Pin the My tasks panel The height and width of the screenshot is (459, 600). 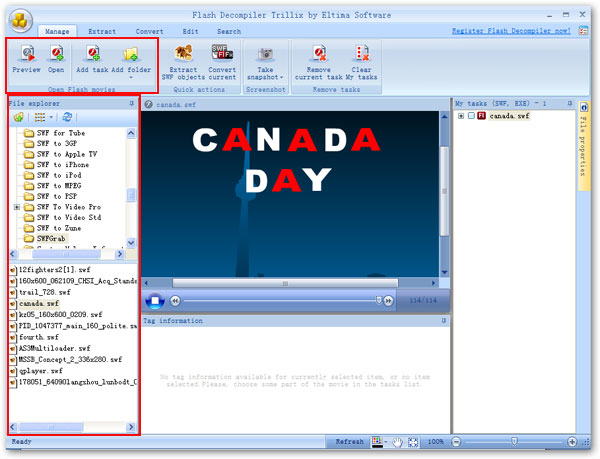pos(570,103)
